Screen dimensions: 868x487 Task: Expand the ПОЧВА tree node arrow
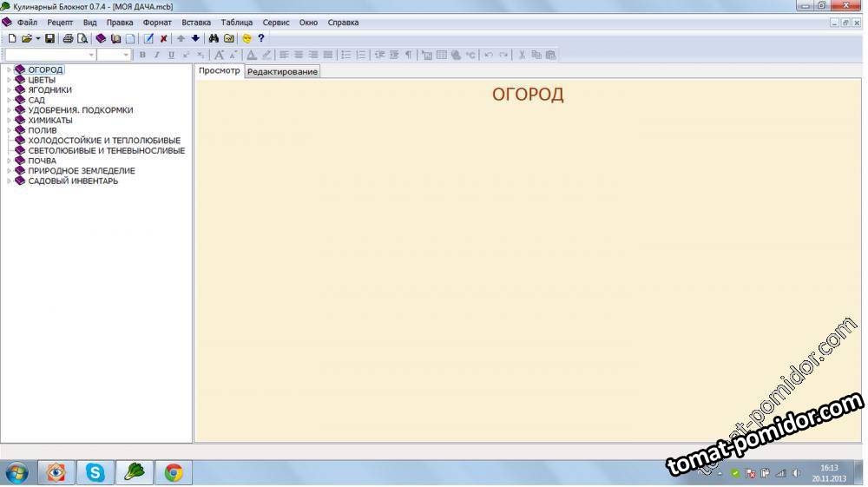[9, 161]
